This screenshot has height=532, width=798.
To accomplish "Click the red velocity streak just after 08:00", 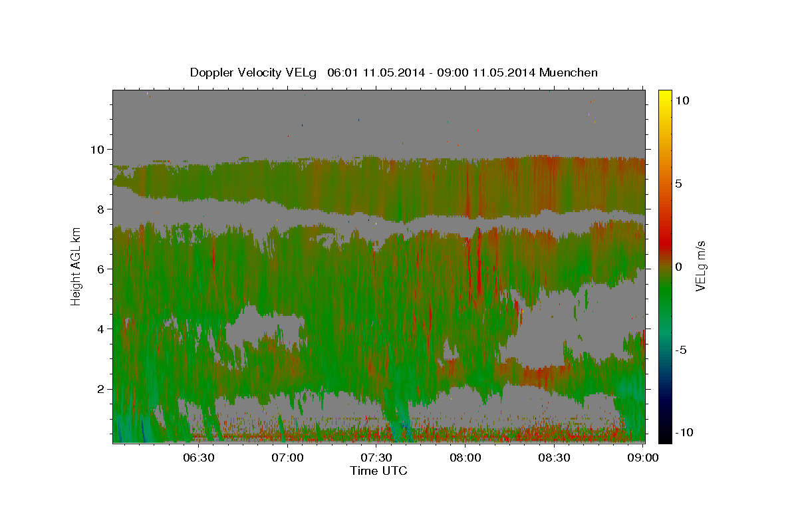I will [477, 263].
